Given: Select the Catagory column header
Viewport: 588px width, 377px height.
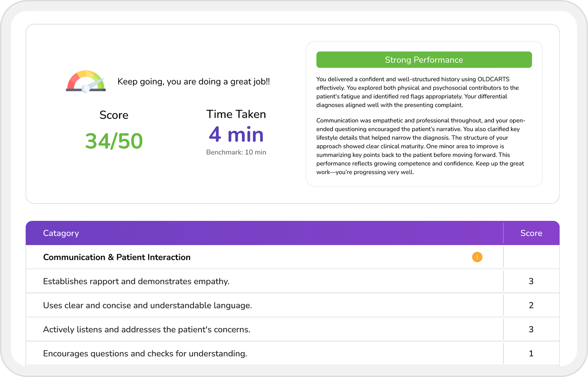Looking at the screenshot, I should click(61, 233).
